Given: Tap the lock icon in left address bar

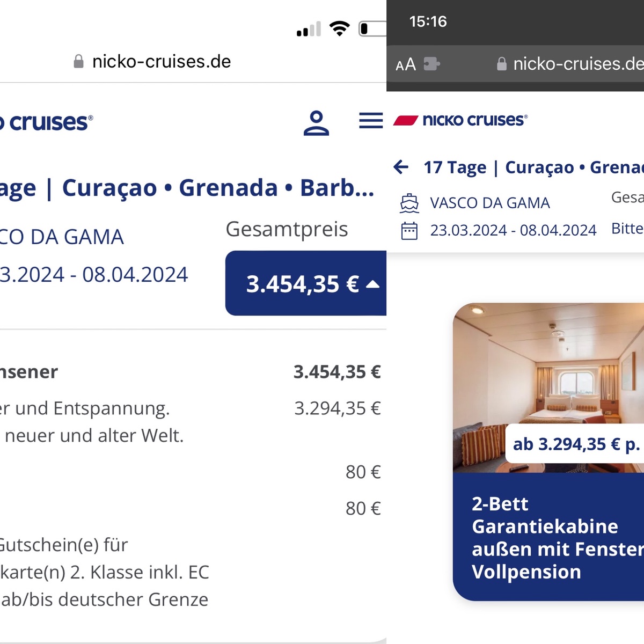Looking at the screenshot, I should [78, 61].
